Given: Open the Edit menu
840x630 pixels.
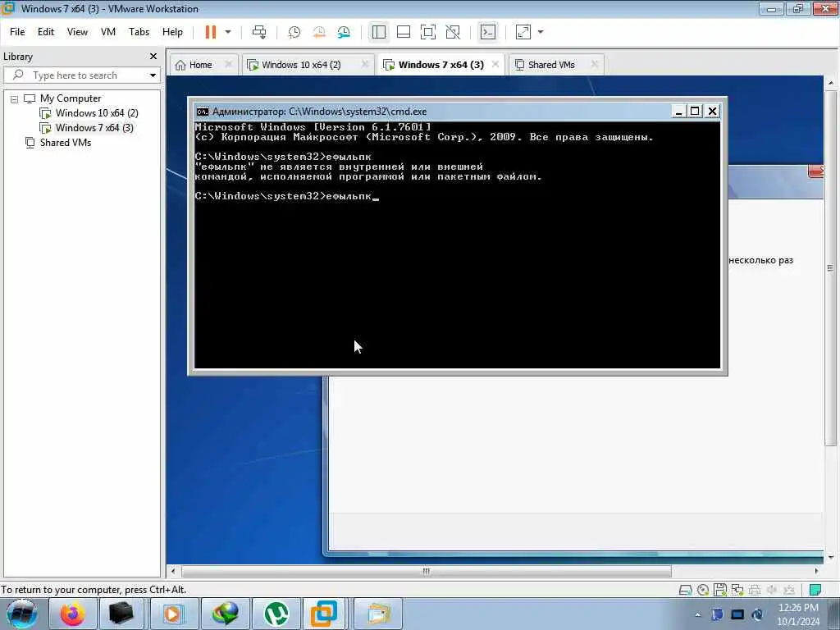Looking at the screenshot, I should (46, 32).
